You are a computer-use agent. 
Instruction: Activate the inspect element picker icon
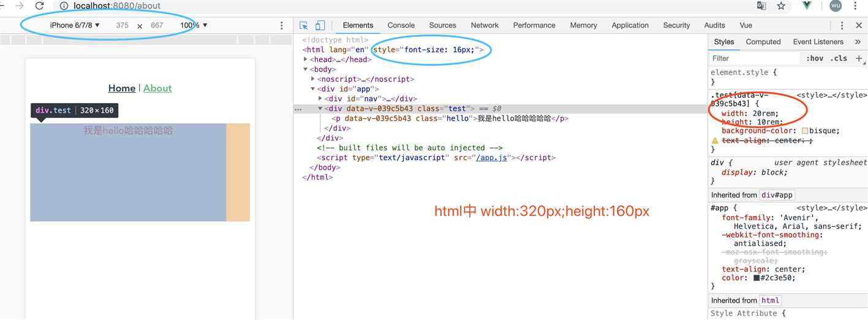point(304,26)
